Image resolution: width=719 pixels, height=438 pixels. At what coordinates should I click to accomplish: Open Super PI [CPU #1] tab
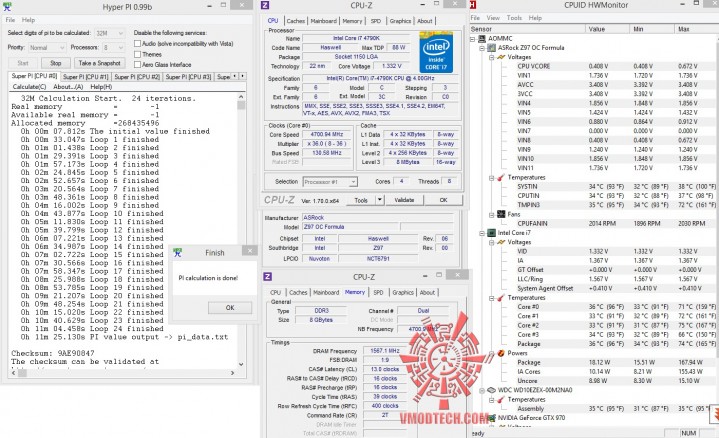click(86, 77)
